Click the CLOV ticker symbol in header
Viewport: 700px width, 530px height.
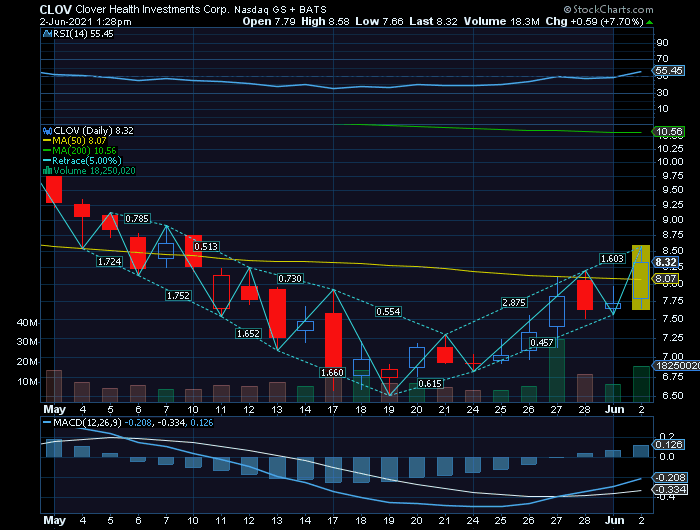tap(55, 9)
